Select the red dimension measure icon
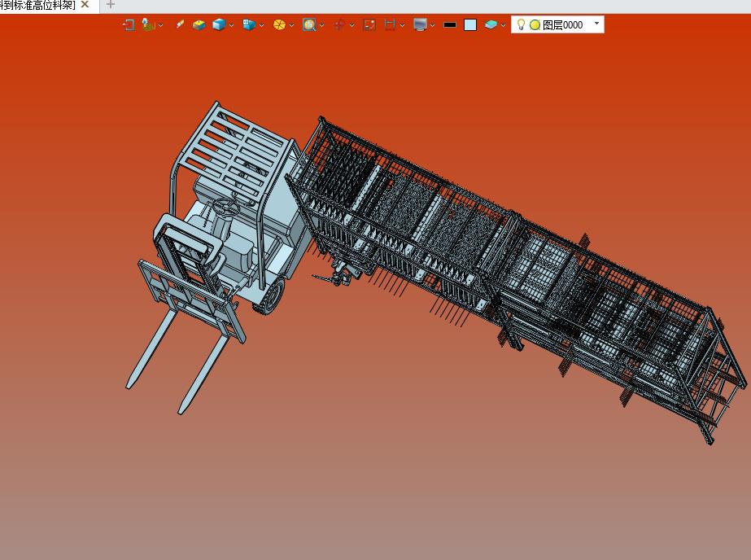 click(390, 25)
